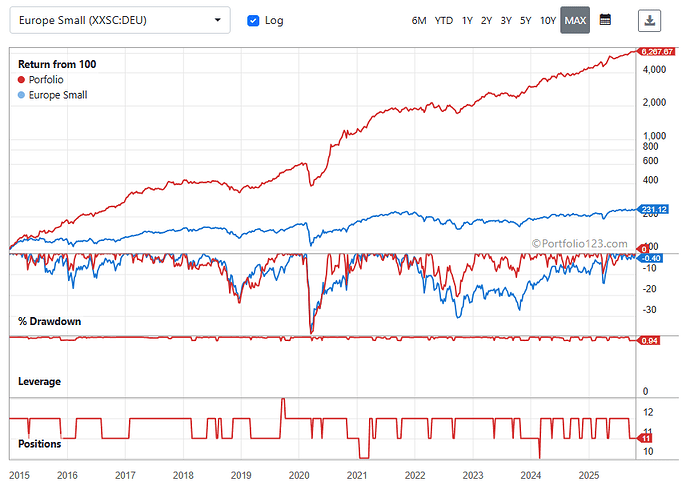
Task: Click the highlighted MAX range button
Action: [x=575, y=20]
